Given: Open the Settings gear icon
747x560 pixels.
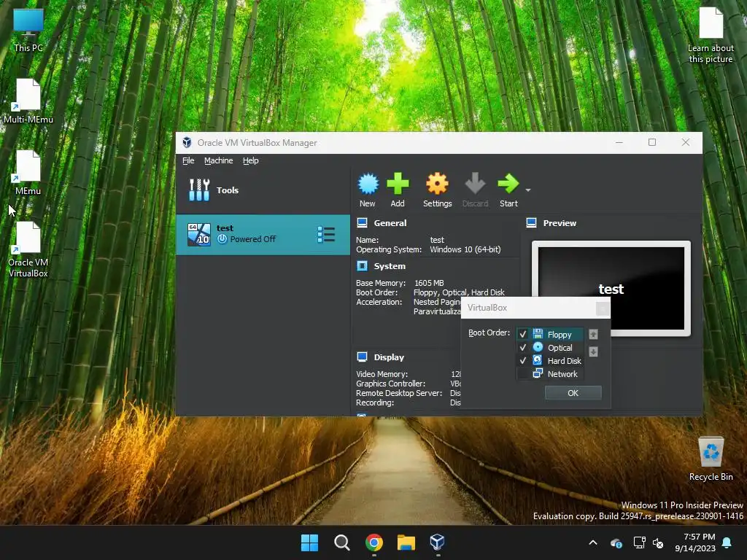Looking at the screenshot, I should pyautogui.click(x=437, y=184).
